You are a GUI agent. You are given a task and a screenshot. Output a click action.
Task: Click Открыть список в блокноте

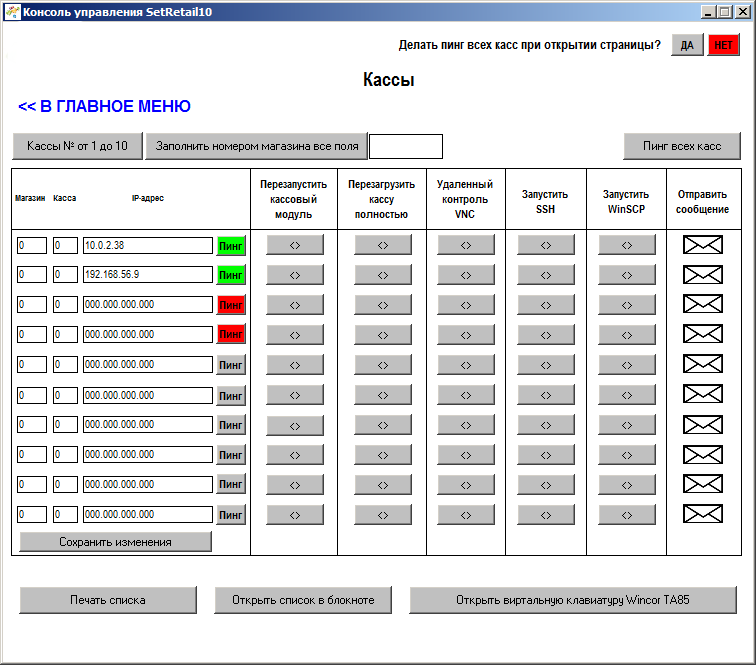click(303, 600)
